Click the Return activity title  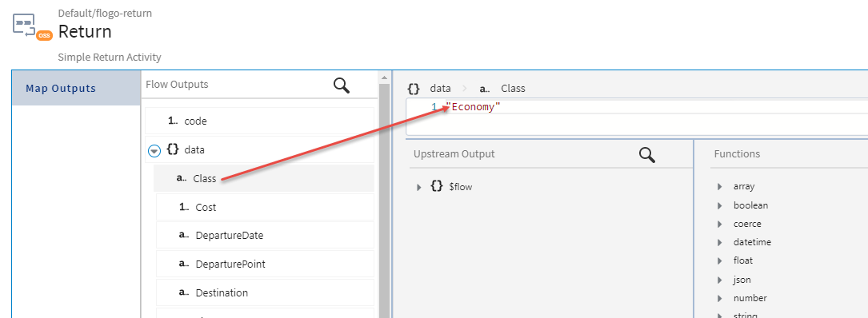click(85, 31)
